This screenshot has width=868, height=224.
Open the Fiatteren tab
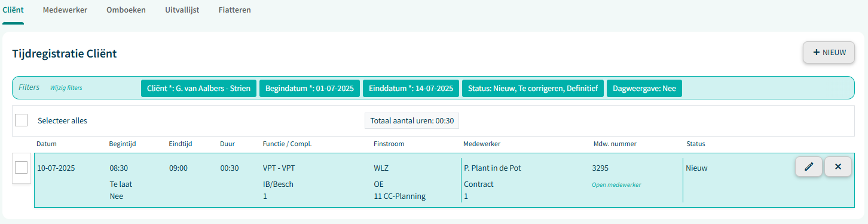[235, 10]
